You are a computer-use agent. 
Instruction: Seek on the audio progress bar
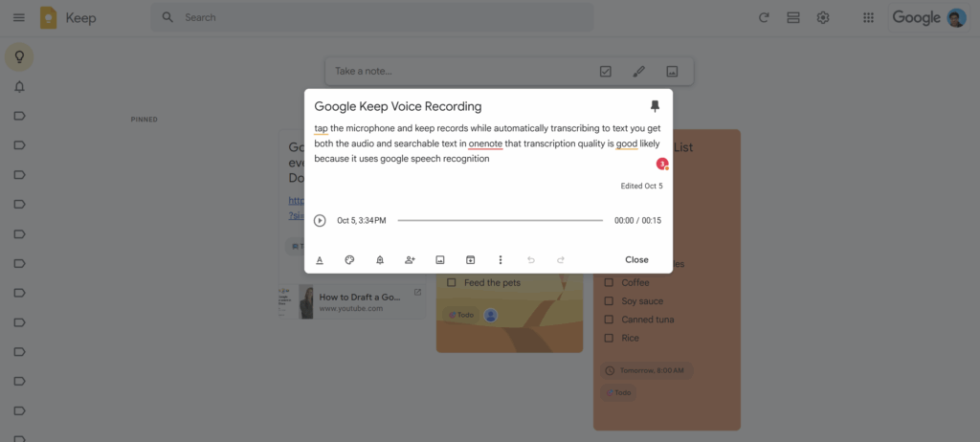[500, 221]
